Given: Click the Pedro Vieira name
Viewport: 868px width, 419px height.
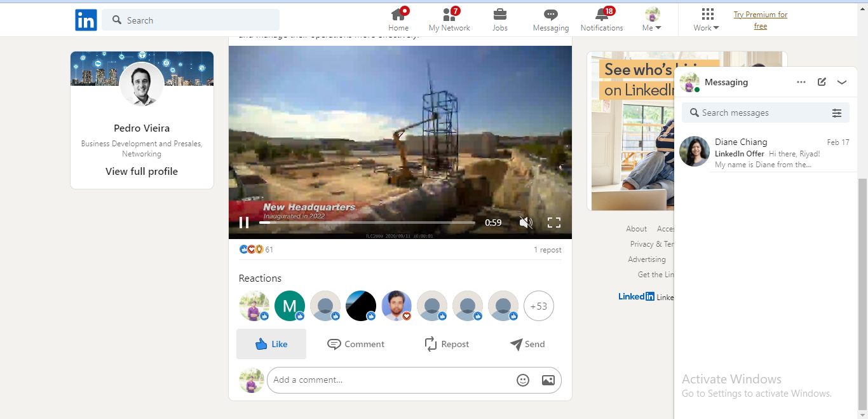Looking at the screenshot, I should pos(142,128).
